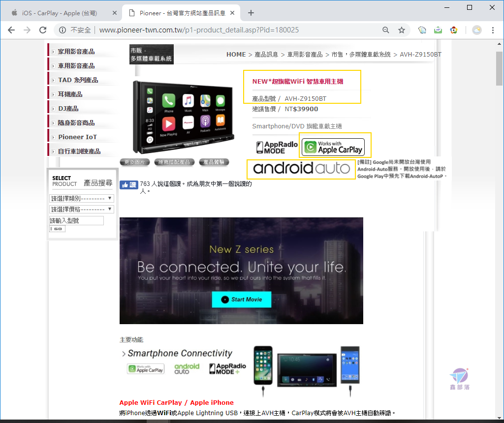Click the 更多圖片 button
This screenshot has width=504, height=423.
coord(135,162)
